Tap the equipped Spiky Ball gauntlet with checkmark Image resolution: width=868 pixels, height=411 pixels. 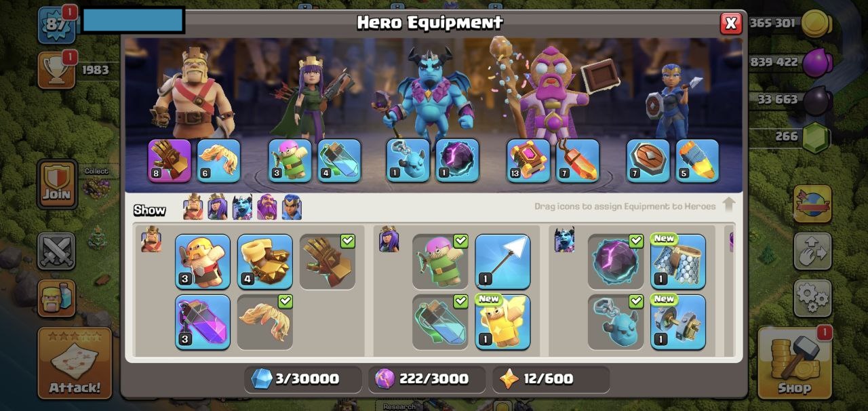(x=328, y=262)
